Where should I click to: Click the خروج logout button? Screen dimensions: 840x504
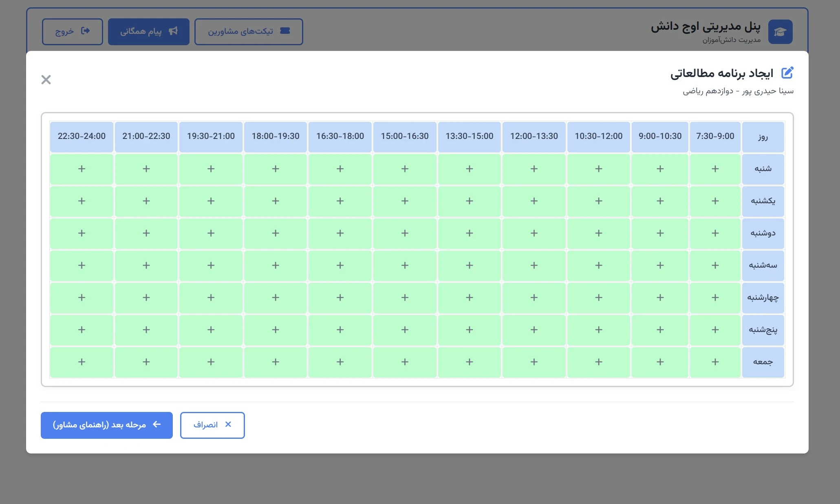tap(73, 31)
